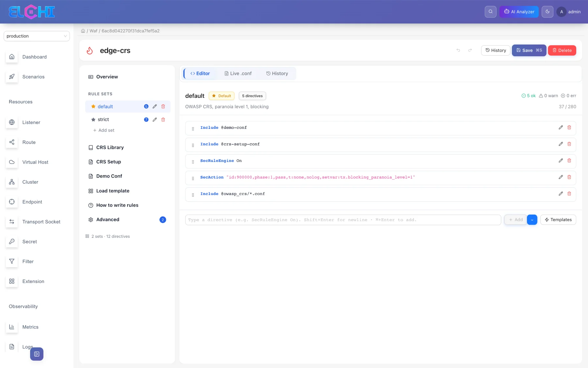Click the home breadcrumb icon
Viewport: 588px width, 368px height.
point(83,31)
